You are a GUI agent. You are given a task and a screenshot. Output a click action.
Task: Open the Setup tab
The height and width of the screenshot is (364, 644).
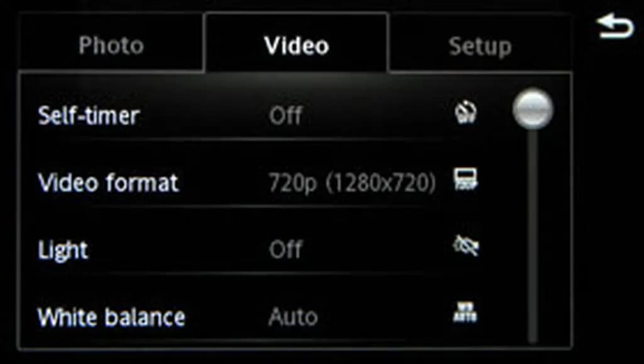480,46
